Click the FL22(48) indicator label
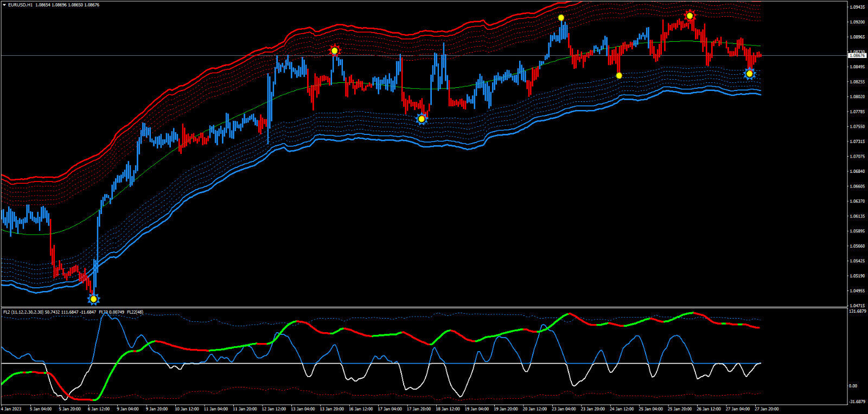 point(135,312)
